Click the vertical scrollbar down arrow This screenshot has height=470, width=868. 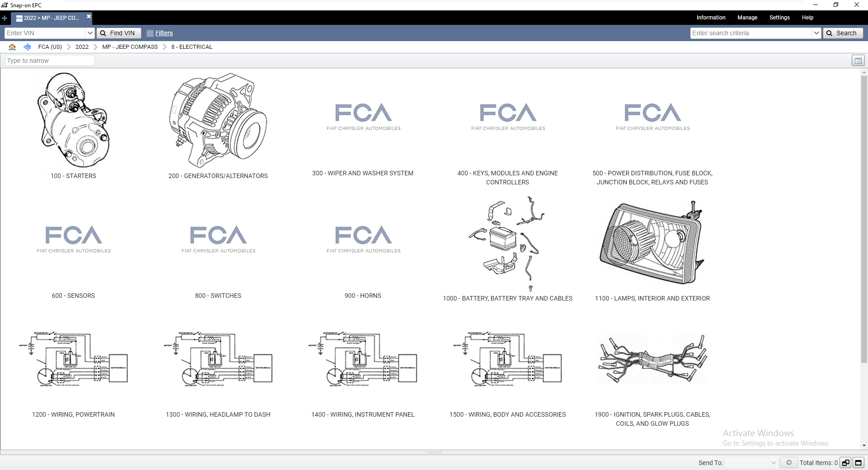pyautogui.click(x=864, y=446)
